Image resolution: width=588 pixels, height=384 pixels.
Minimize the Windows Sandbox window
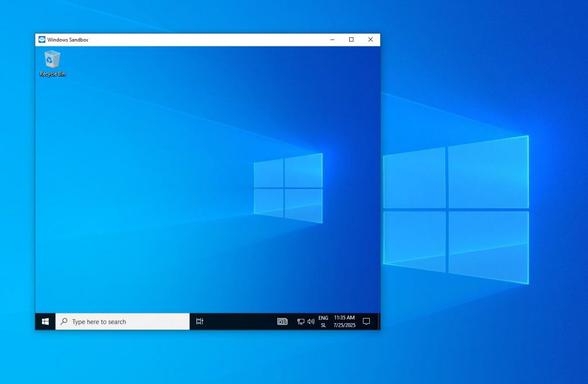pyautogui.click(x=332, y=40)
